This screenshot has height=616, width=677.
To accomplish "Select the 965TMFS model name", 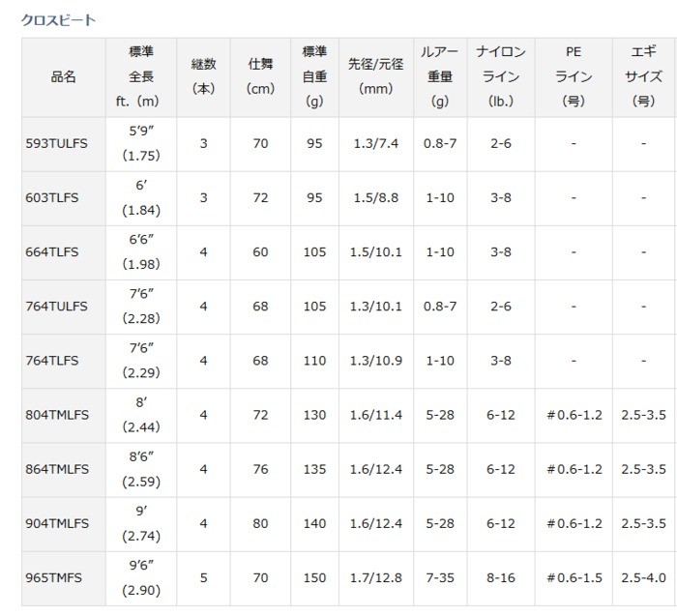I will point(54,578).
